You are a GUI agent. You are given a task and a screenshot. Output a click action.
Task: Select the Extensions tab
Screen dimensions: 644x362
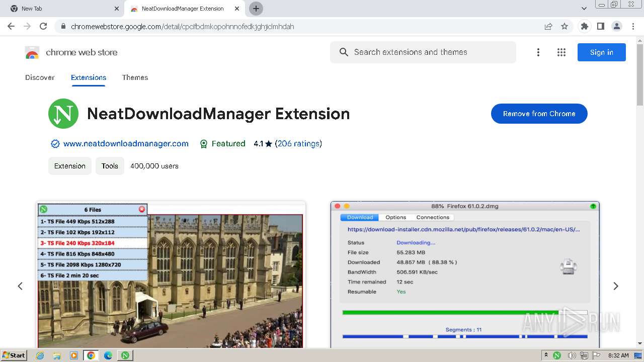click(89, 77)
